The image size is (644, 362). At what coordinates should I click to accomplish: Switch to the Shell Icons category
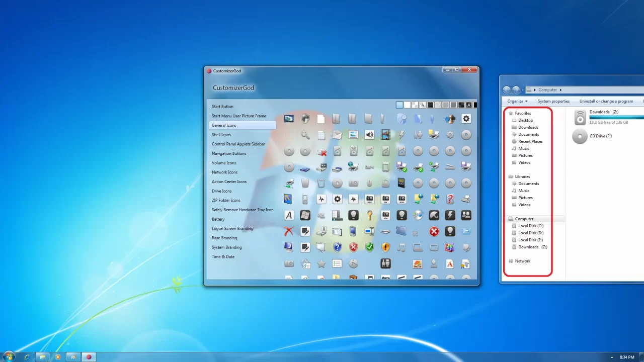click(221, 134)
